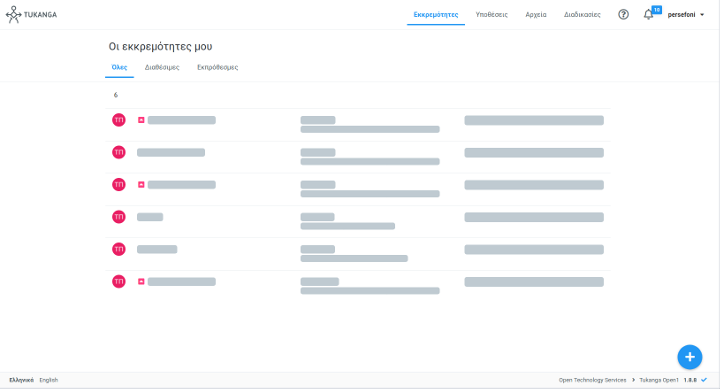Image resolution: width=720 pixels, height=389 pixels.
Task: Click the task count number 6
Action: [116, 95]
